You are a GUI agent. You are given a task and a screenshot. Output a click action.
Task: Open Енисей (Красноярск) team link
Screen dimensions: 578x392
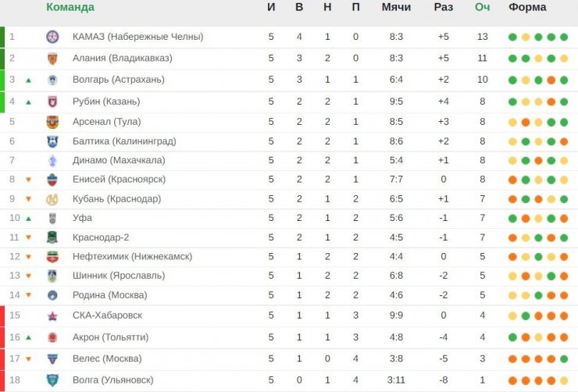(119, 180)
